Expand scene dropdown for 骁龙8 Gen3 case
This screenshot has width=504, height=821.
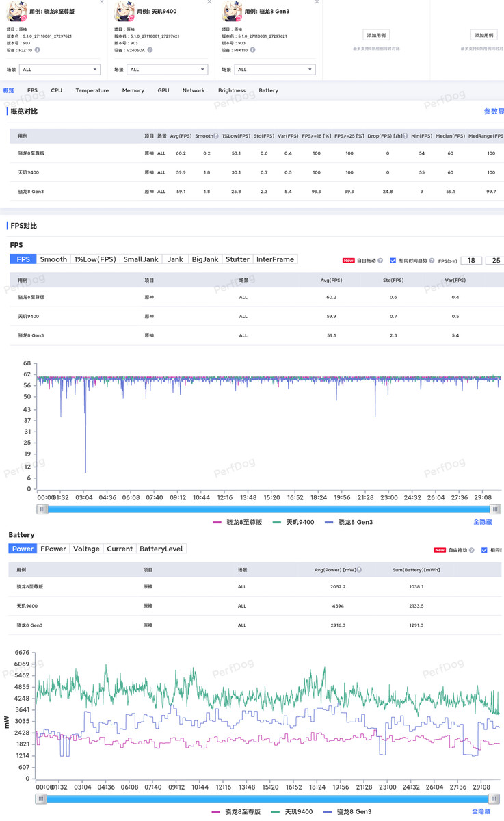pyautogui.click(x=275, y=70)
